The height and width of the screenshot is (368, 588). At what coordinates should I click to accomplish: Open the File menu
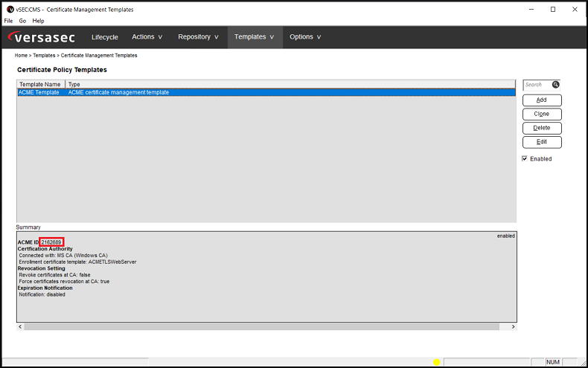[x=8, y=21]
